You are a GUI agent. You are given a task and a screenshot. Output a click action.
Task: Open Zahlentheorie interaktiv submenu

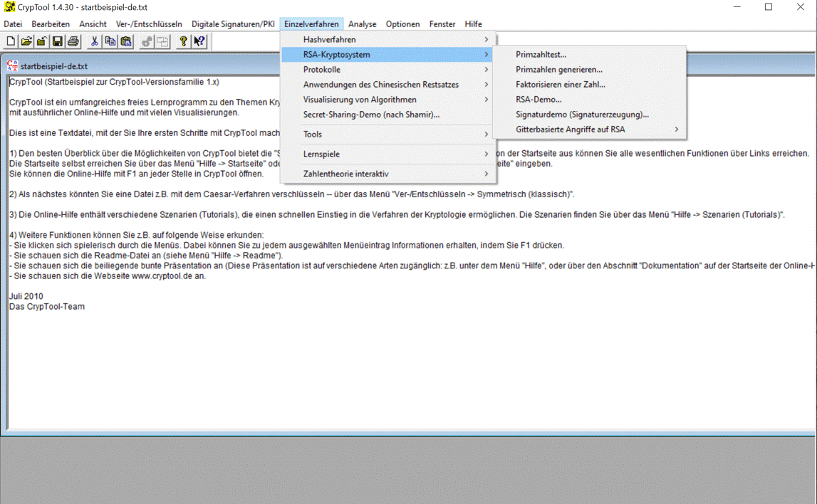[x=389, y=174]
